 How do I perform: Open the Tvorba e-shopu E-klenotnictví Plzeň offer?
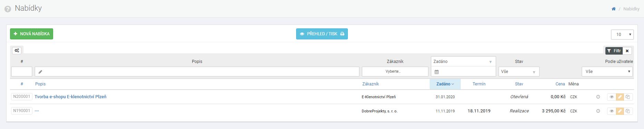(x=70, y=97)
